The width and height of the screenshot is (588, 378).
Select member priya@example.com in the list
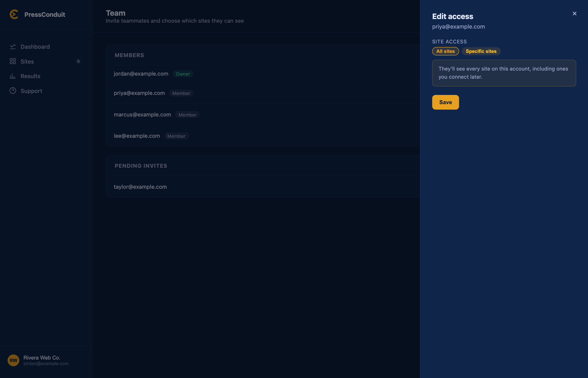(263, 93)
